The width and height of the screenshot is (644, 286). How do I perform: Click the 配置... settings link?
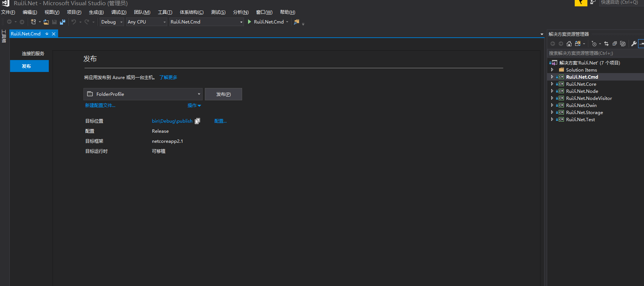click(221, 121)
